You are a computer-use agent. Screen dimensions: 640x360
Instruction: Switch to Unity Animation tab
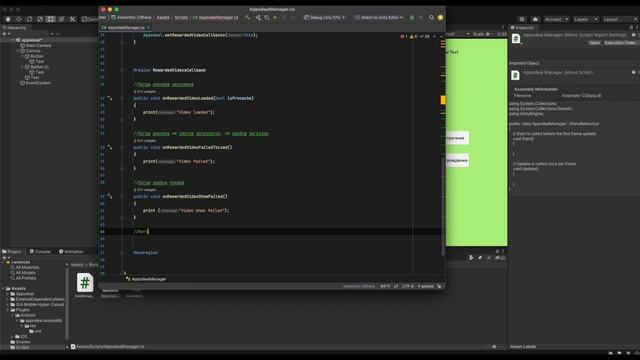point(71,251)
